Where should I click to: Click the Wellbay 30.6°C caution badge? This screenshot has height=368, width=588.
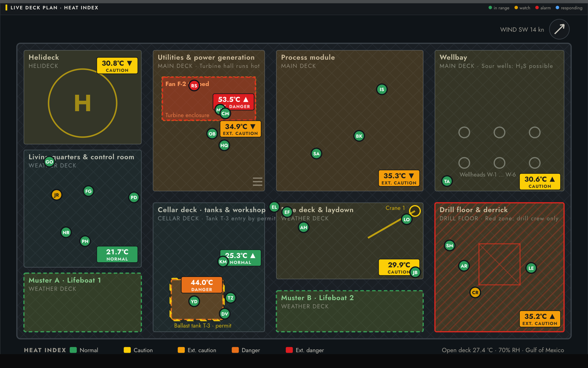coord(540,182)
